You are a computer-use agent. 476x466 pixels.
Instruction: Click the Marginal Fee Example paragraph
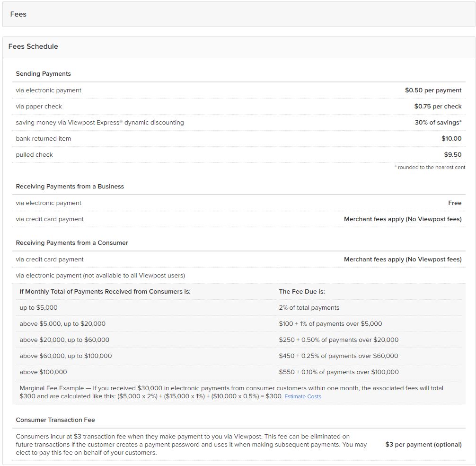[x=231, y=391]
